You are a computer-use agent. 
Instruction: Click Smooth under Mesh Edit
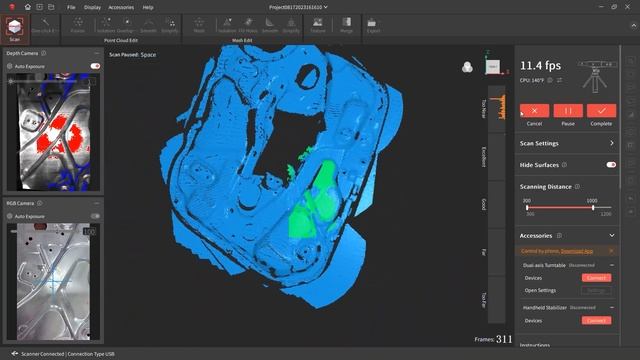(x=269, y=25)
